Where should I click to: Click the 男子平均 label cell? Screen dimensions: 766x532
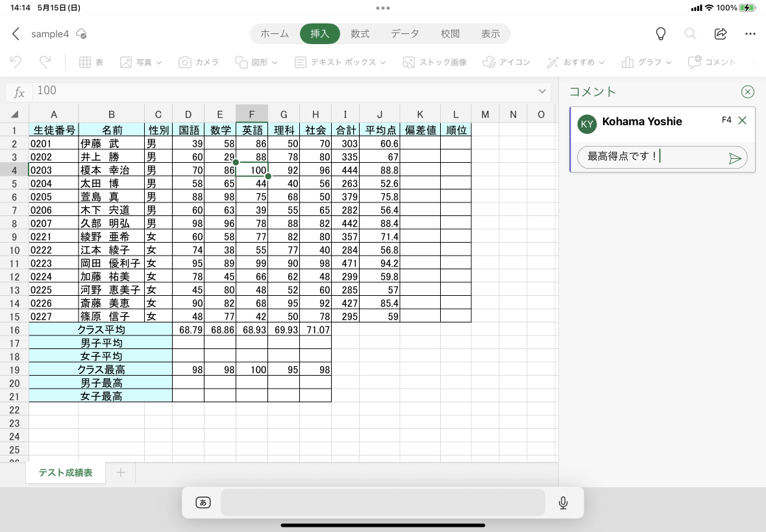tap(101, 343)
